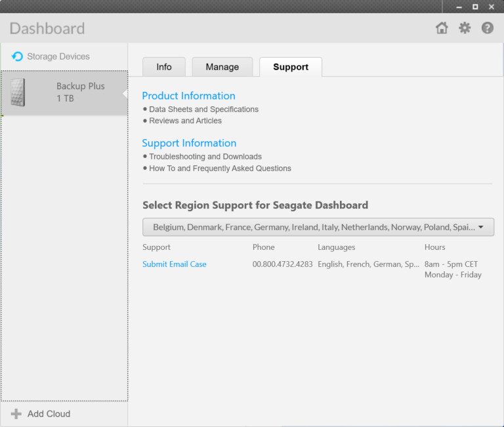Click Data Sheets and Specifications text

click(x=203, y=110)
